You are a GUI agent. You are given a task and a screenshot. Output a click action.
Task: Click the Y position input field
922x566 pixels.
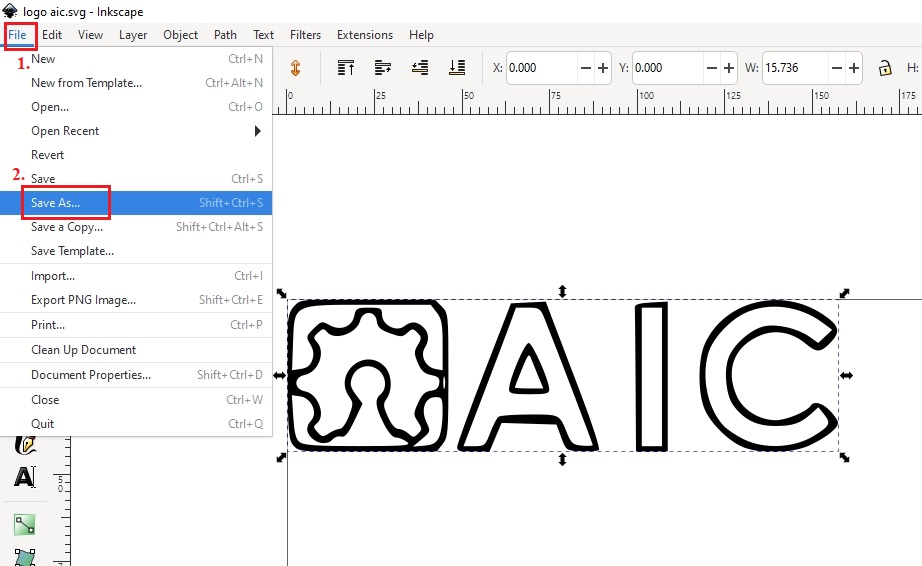coord(668,68)
